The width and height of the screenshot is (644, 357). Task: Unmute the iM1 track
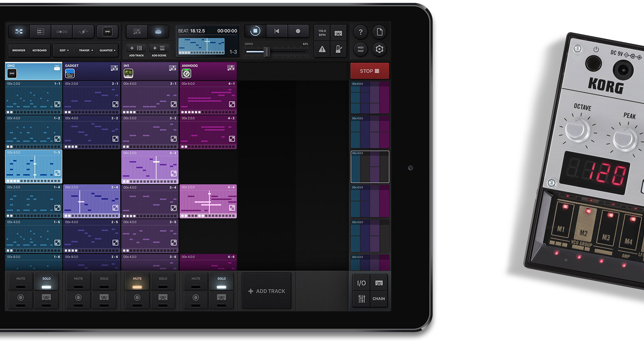[x=137, y=282]
